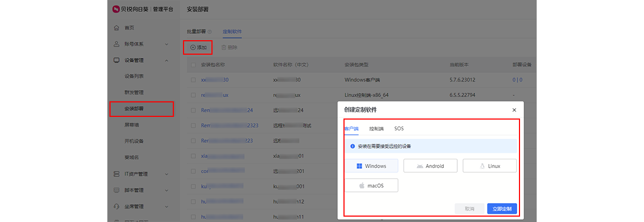Click the server icon beside IT资产管理
The width and height of the screenshot is (644, 222).
click(116, 174)
